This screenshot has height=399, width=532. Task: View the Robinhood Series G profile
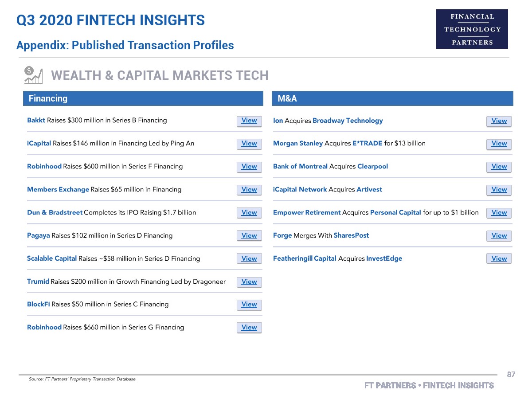pyautogui.click(x=249, y=328)
